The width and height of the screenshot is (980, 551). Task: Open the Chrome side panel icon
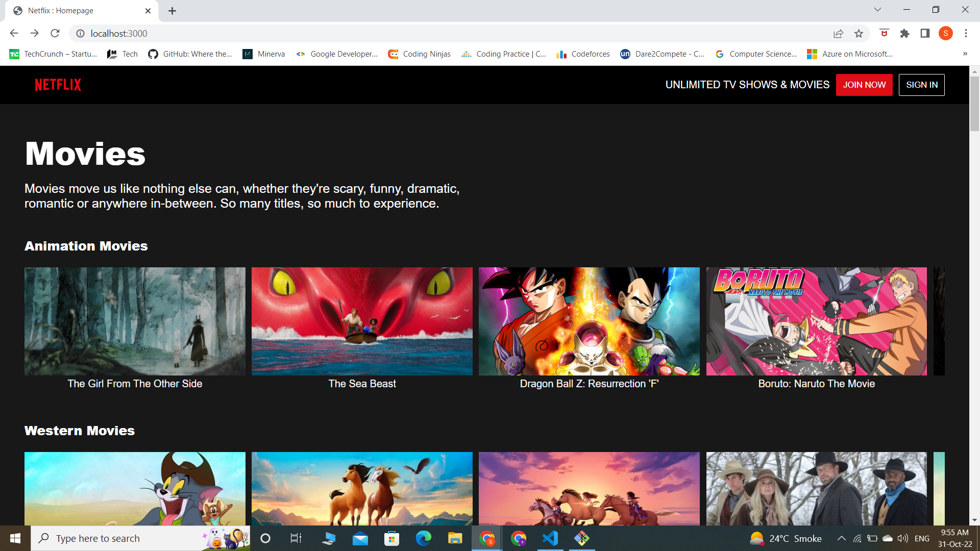click(x=925, y=33)
